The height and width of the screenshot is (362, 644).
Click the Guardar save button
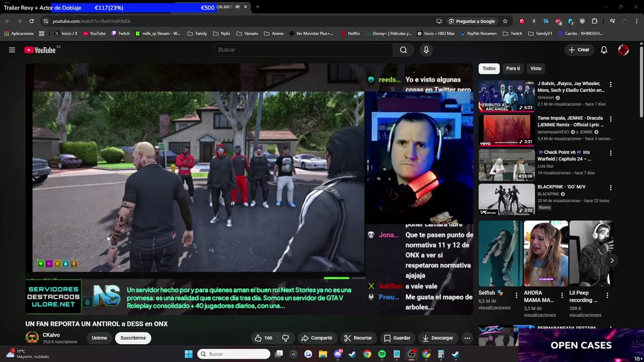(x=397, y=338)
